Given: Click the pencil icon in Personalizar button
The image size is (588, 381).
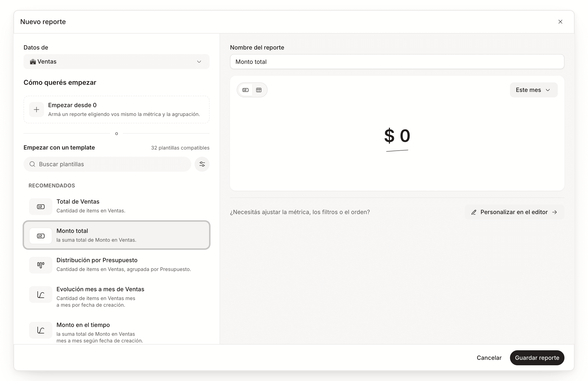Looking at the screenshot, I should (474, 212).
